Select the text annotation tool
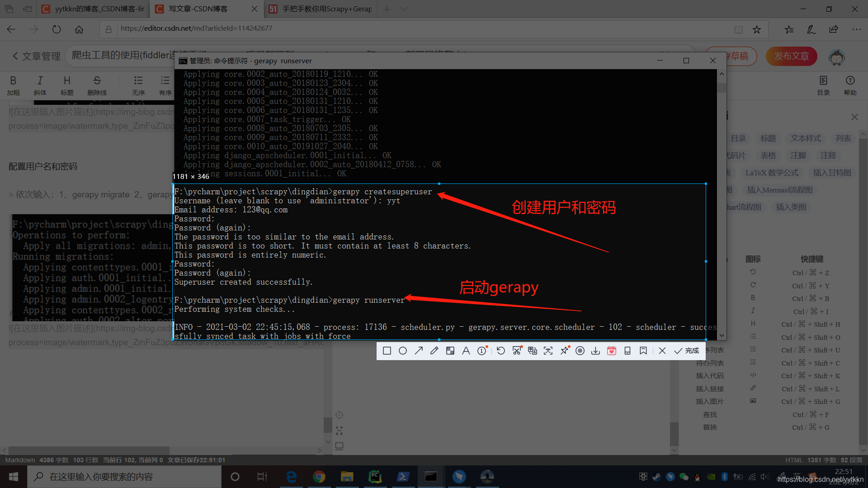The width and height of the screenshot is (868, 488). coord(466,351)
